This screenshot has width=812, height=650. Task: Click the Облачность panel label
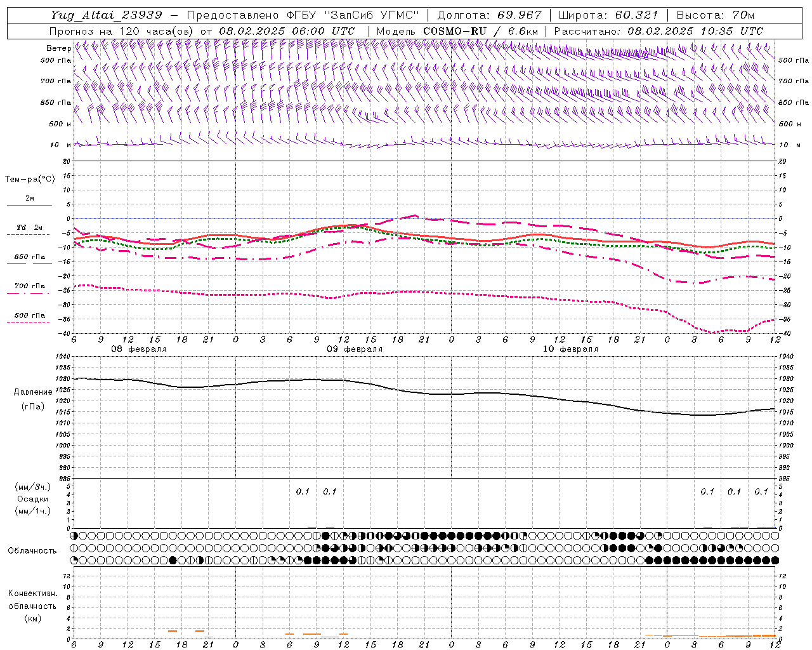point(32,550)
